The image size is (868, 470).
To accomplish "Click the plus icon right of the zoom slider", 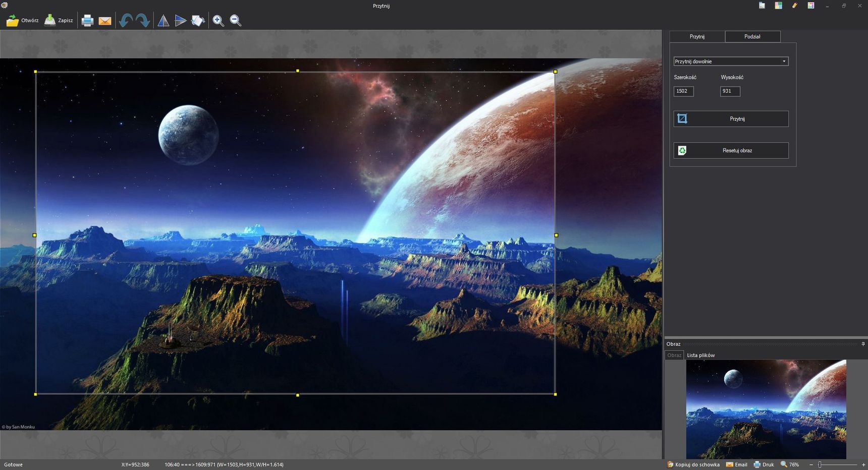I will (863, 464).
